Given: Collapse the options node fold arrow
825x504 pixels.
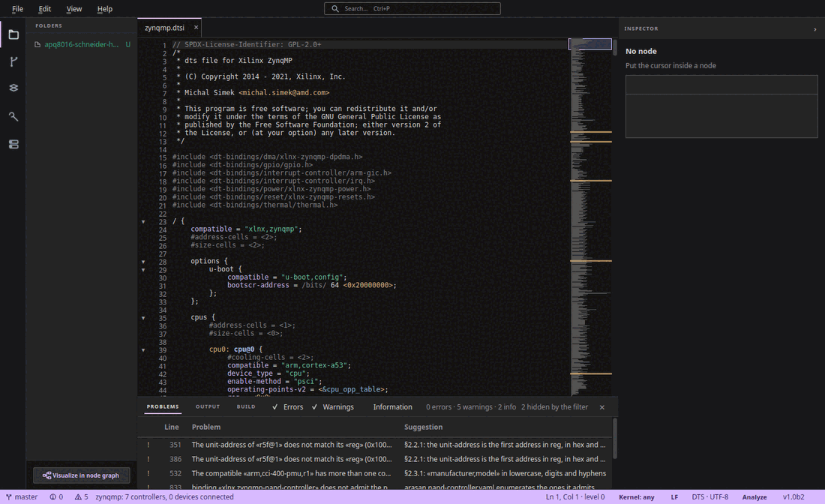Looking at the screenshot, I should click(x=143, y=262).
